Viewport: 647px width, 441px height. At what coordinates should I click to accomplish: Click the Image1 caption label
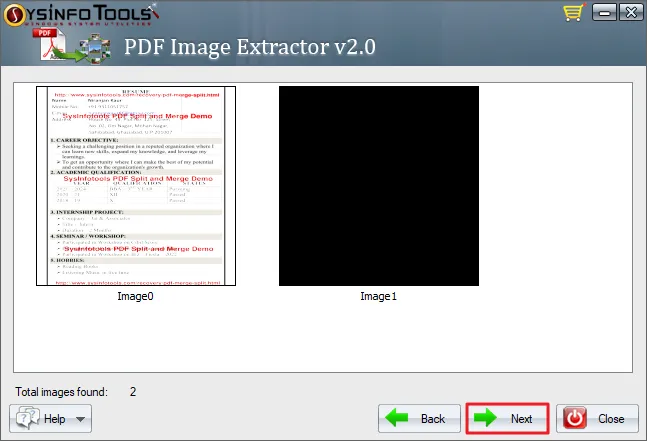click(378, 296)
